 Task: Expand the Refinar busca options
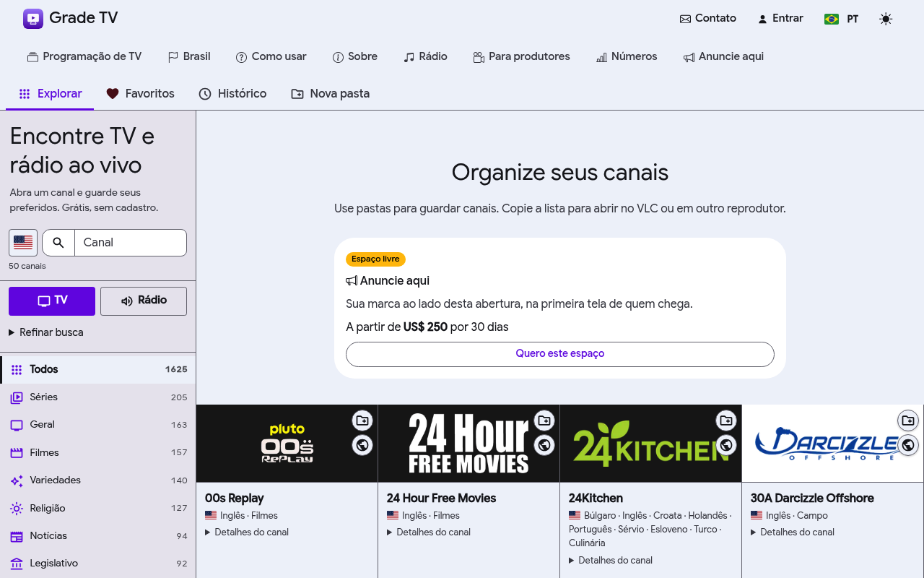(x=46, y=332)
